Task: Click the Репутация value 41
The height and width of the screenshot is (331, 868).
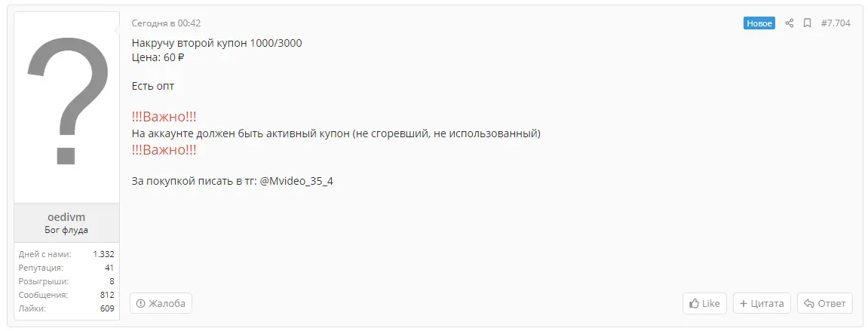Action: [109, 268]
